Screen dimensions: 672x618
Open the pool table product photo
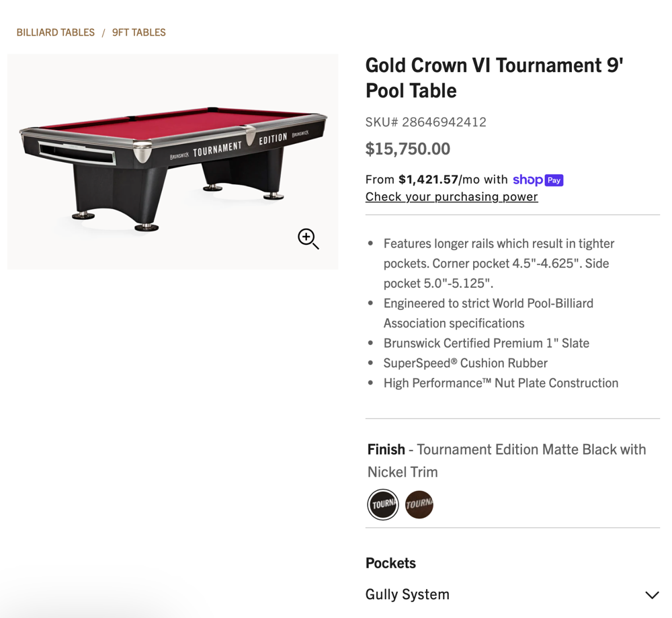(172, 161)
